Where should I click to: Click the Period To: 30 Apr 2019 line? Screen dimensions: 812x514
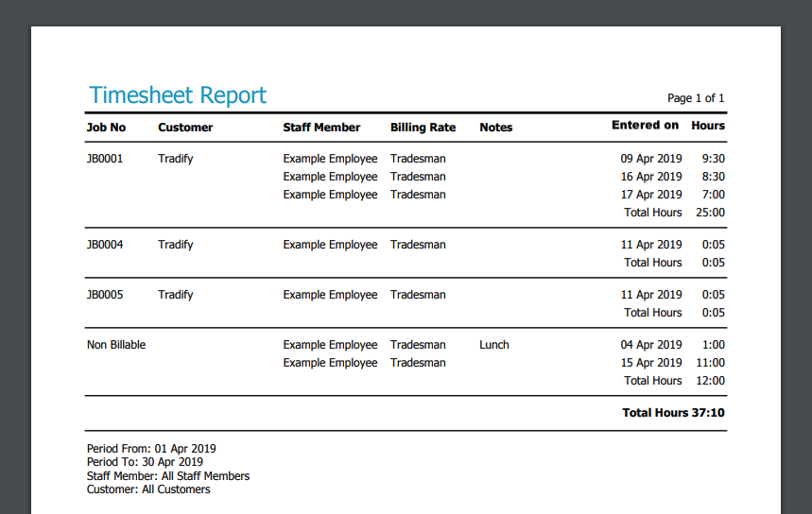(145, 462)
